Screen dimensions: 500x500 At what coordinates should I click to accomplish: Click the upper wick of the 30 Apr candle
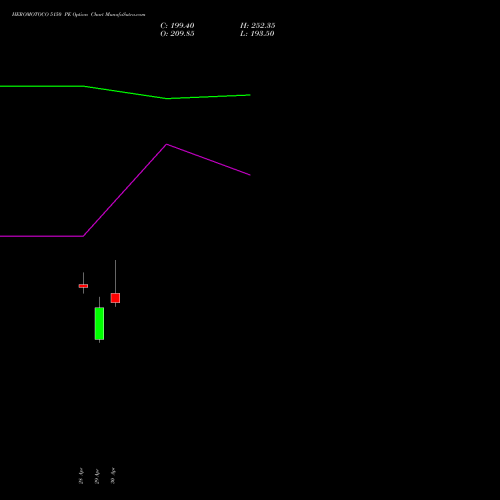(115, 277)
